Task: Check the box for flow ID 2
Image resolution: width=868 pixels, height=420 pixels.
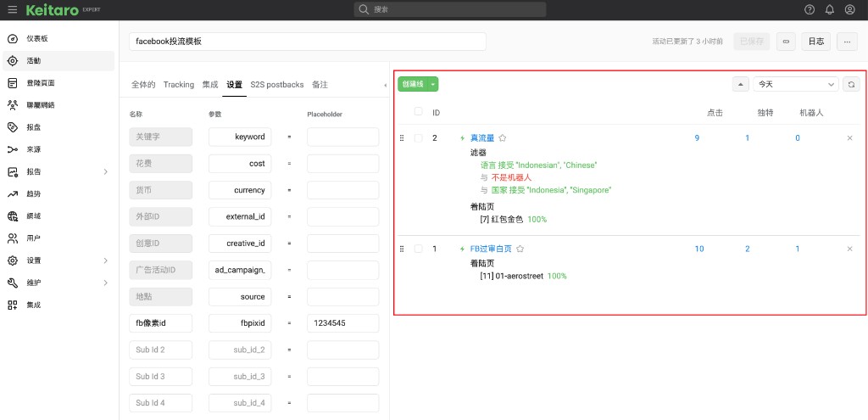Action: click(x=419, y=138)
